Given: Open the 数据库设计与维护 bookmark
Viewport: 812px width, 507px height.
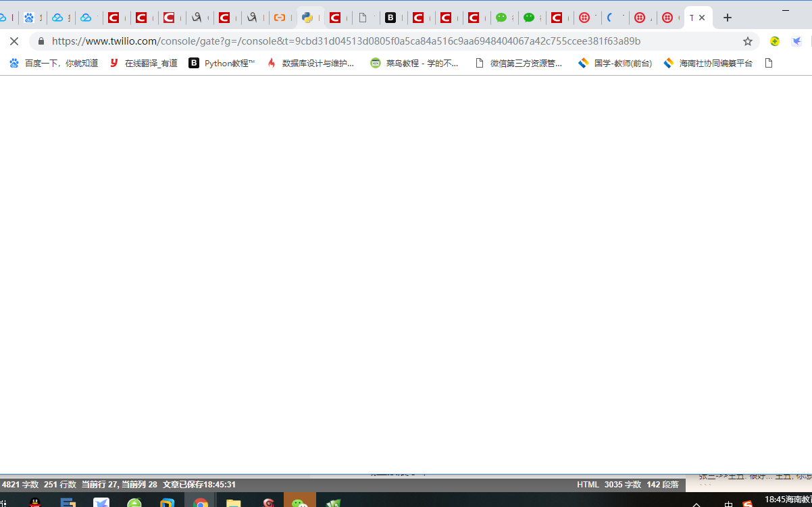Looking at the screenshot, I should 310,64.
